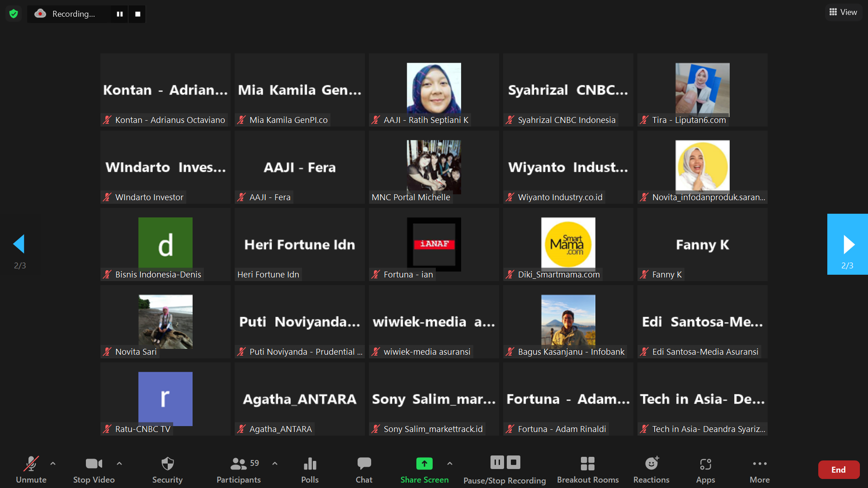Select AAJI - Ratih Septiani K video tile
Viewport: 868px width, 488px height.
434,90
